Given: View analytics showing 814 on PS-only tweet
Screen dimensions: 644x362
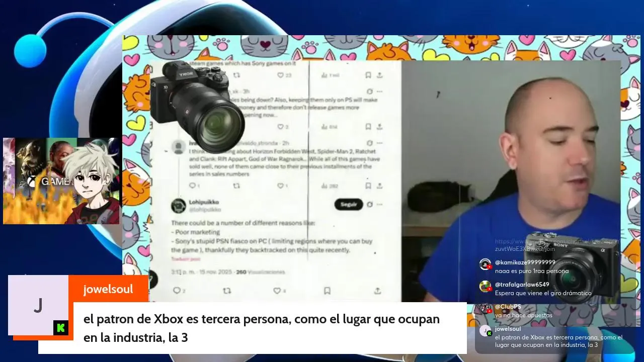Looking at the screenshot, I should click(x=330, y=127).
